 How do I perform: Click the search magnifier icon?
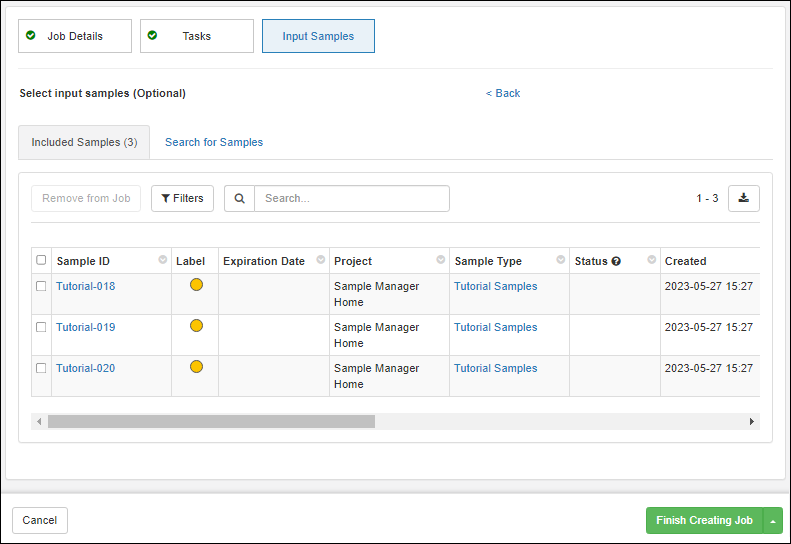pyautogui.click(x=239, y=199)
